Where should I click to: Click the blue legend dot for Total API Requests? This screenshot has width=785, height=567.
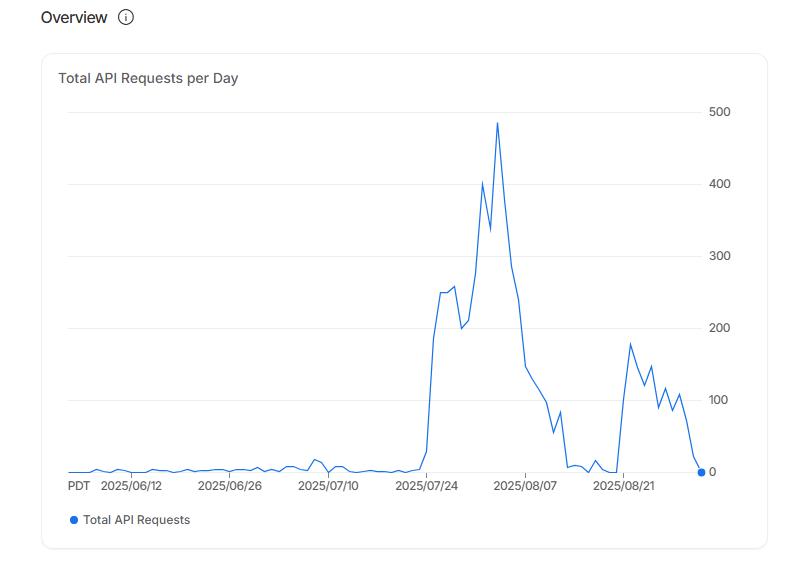[74, 520]
